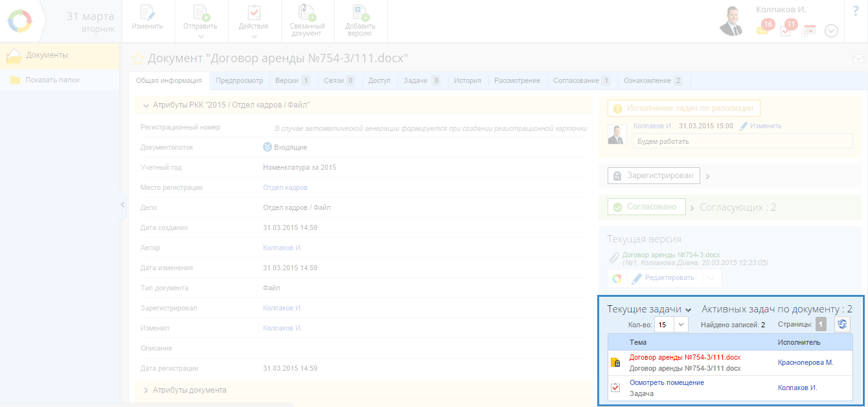
Task: Refresh the current tasks list
Action: point(842,325)
